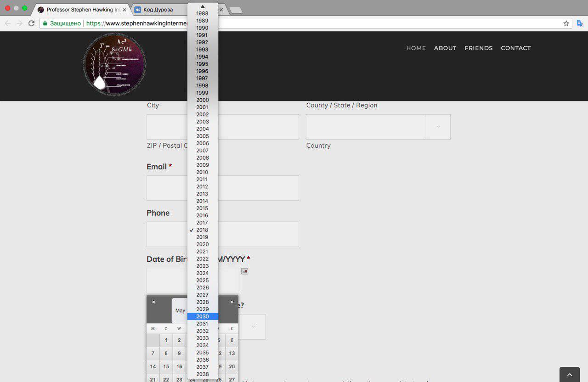588x382 pixels.
Task: Select day 8 in the calendar
Action: pos(166,354)
